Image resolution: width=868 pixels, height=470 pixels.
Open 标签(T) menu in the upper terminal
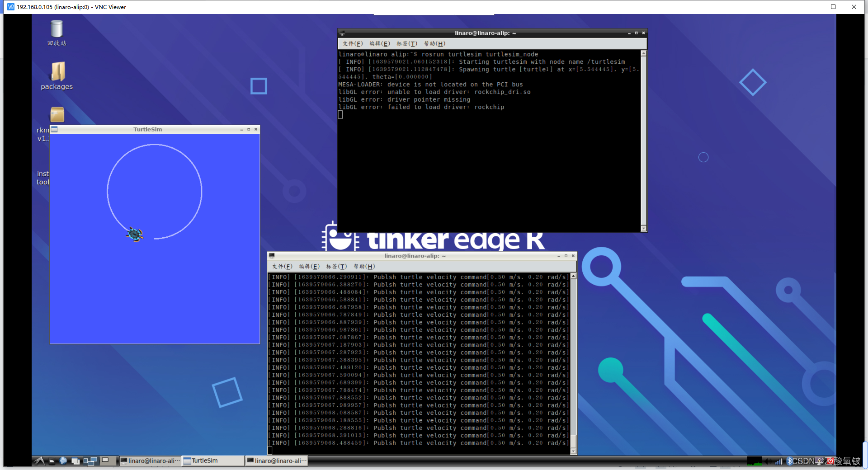406,44
